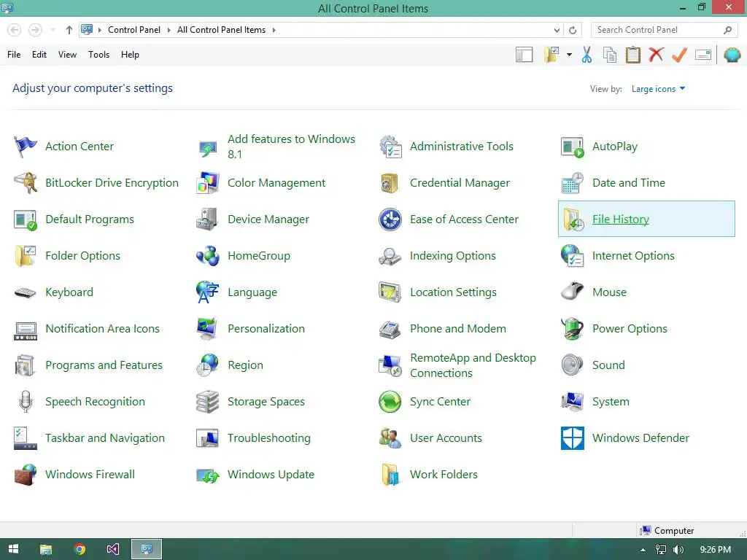Click the volume speaker tray icon
The height and width of the screenshot is (560, 747).
click(x=678, y=550)
